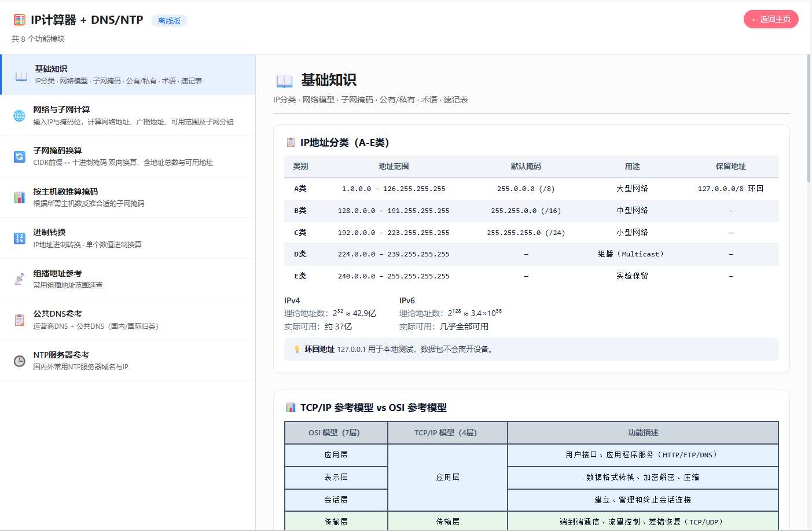Viewport: 812px width, 532px height.
Task: Click the 保留地址 column header
Action: pos(730,166)
